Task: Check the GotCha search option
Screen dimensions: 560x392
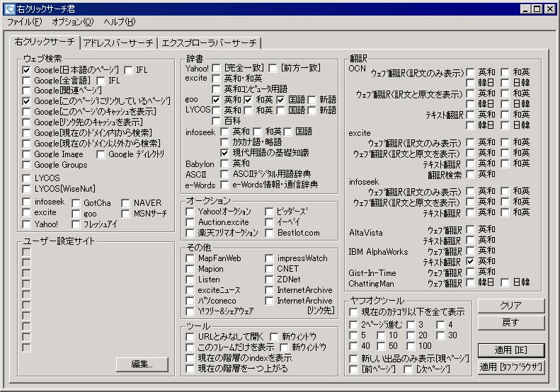Action: [x=76, y=203]
